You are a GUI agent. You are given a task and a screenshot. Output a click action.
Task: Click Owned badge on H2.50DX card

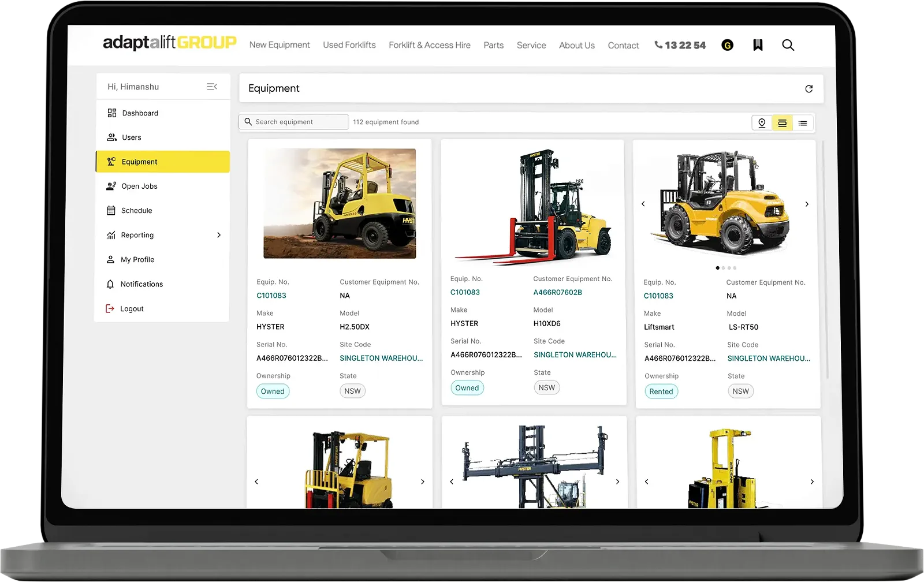pos(273,391)
